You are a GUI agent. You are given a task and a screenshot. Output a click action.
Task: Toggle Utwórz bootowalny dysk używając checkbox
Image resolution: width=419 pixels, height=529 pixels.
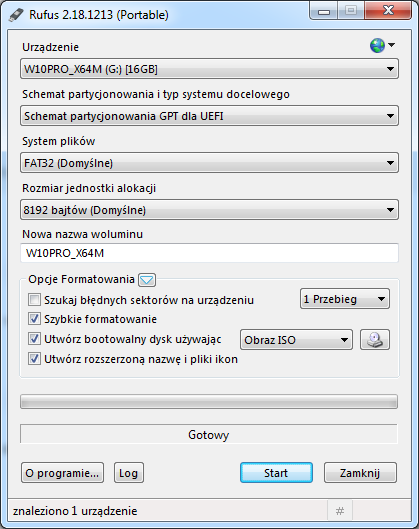tap(34, 339)
